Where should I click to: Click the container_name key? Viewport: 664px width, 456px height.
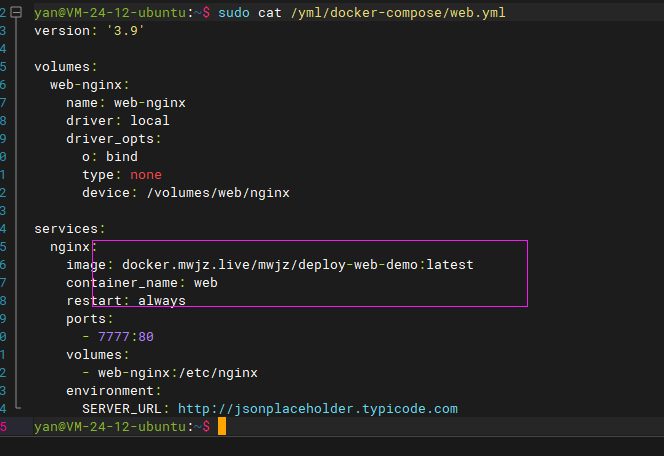tap(122, 283)
